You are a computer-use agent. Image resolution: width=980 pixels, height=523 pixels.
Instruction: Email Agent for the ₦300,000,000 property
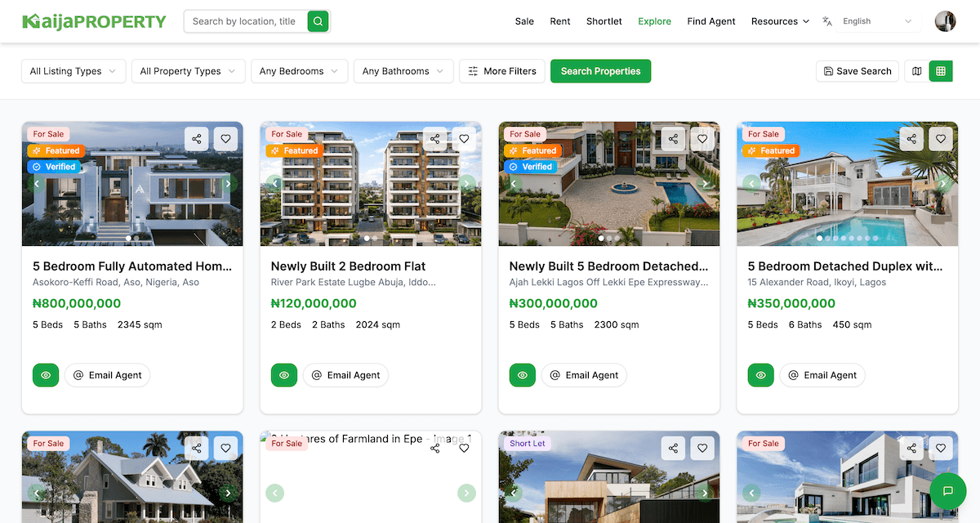pos(584,375)
